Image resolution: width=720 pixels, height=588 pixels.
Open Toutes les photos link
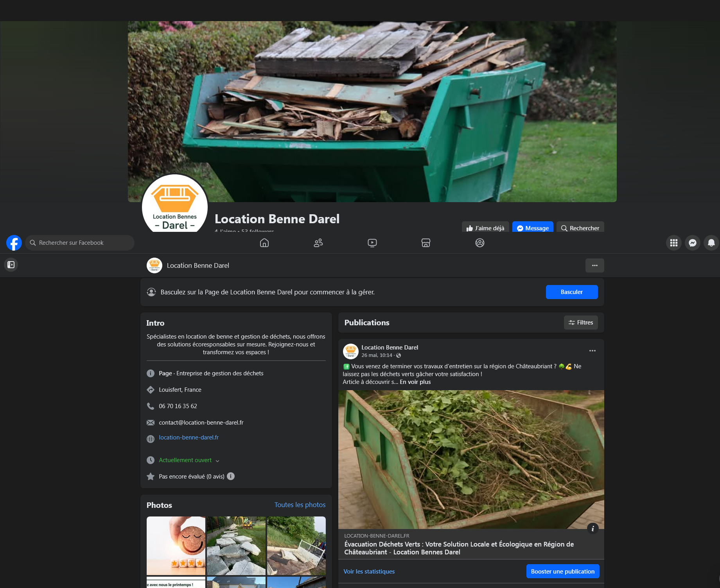300,505
